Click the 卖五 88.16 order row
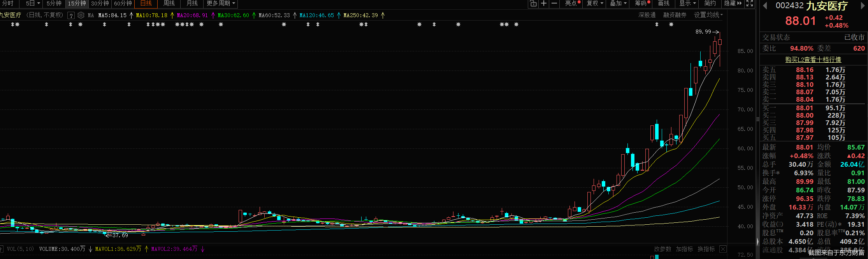Viewport: 868px width, 259px height. pos(813,70)
